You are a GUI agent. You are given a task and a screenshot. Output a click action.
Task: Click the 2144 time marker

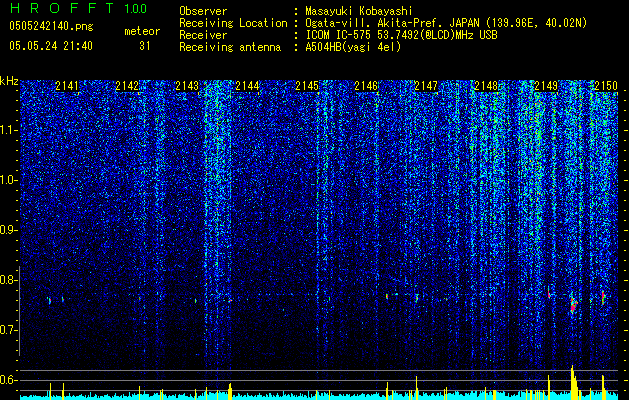pos(247,86)
